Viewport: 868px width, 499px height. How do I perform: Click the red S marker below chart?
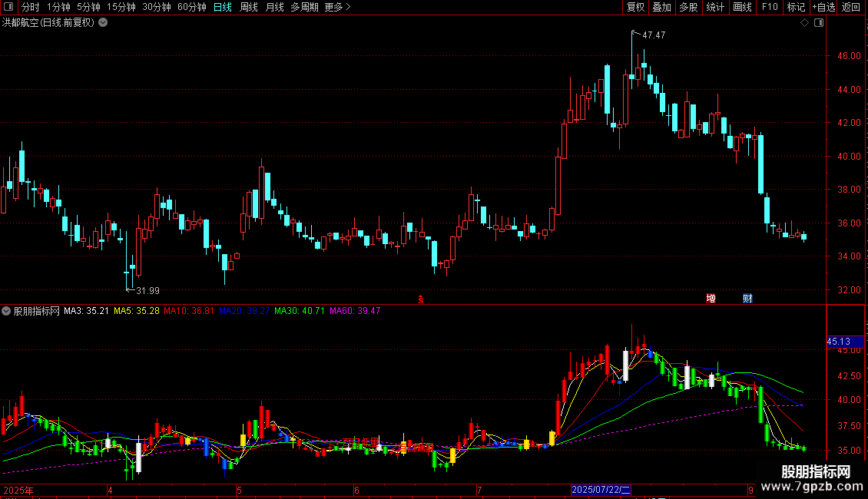421,299
